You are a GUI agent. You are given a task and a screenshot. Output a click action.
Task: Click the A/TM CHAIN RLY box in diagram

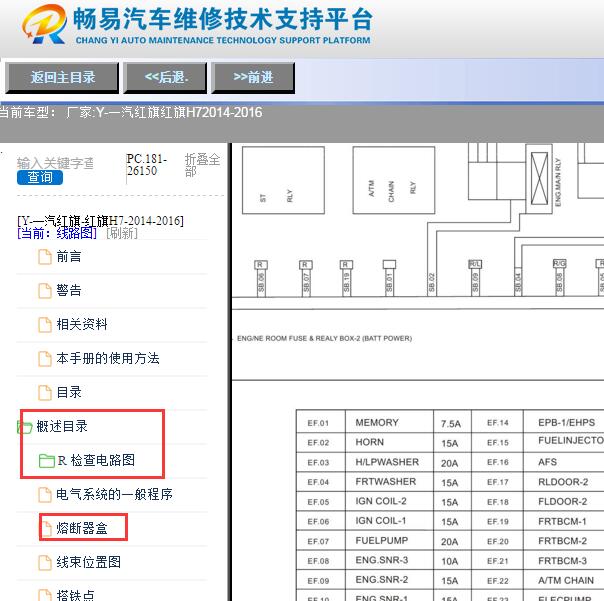coord(394,180)
